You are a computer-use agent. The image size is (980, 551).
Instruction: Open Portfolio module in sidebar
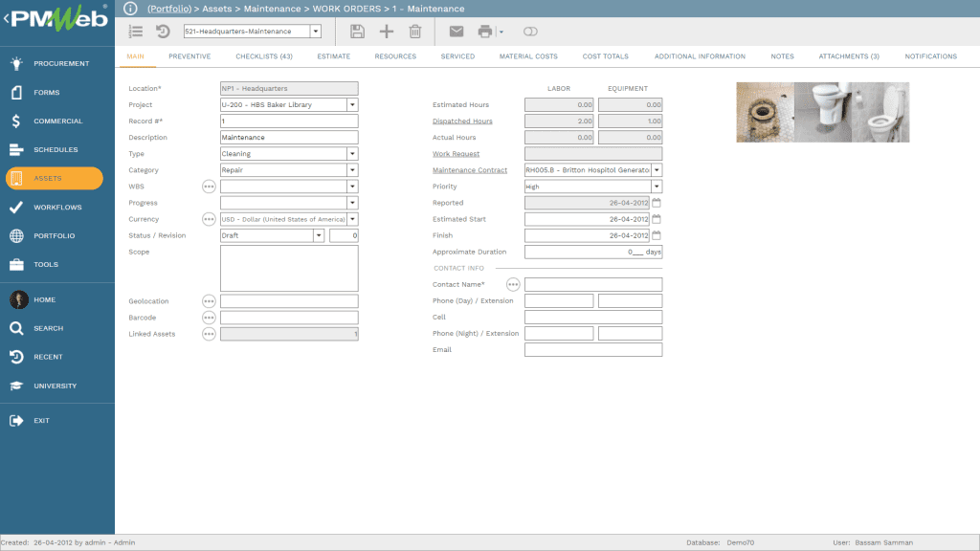point(56,235)
